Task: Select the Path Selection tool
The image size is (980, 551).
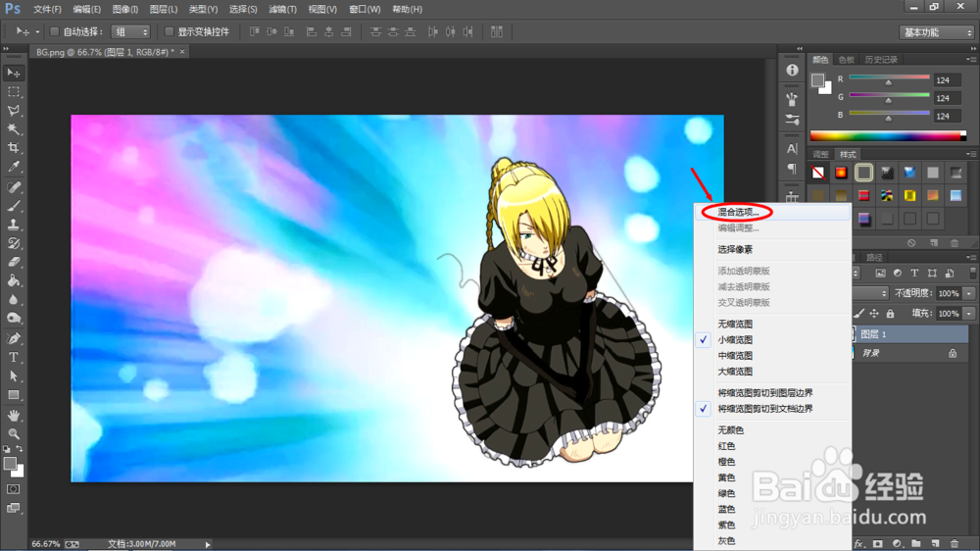Action: point(13,376)
